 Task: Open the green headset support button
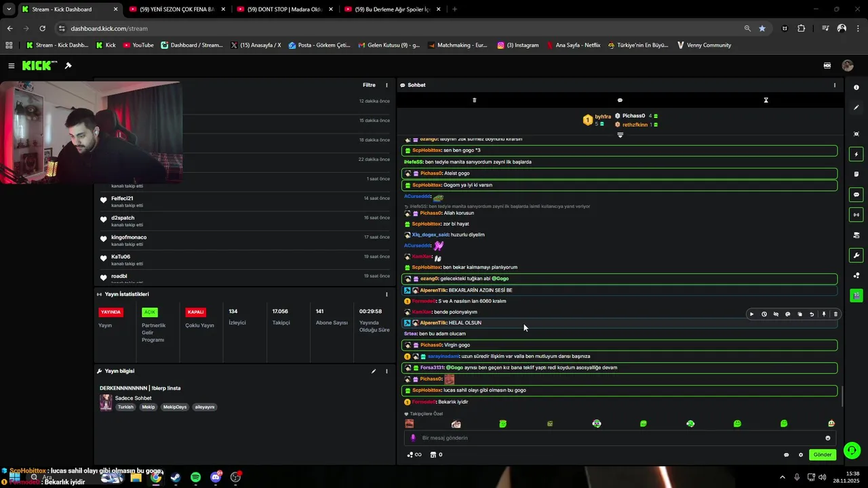852,450
